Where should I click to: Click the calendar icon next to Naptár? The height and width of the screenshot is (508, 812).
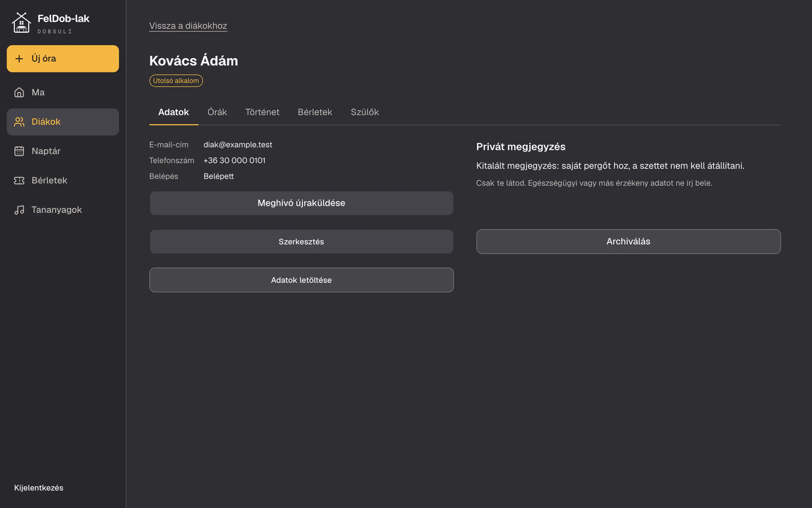pyautogui.click(x=19, y=151)
